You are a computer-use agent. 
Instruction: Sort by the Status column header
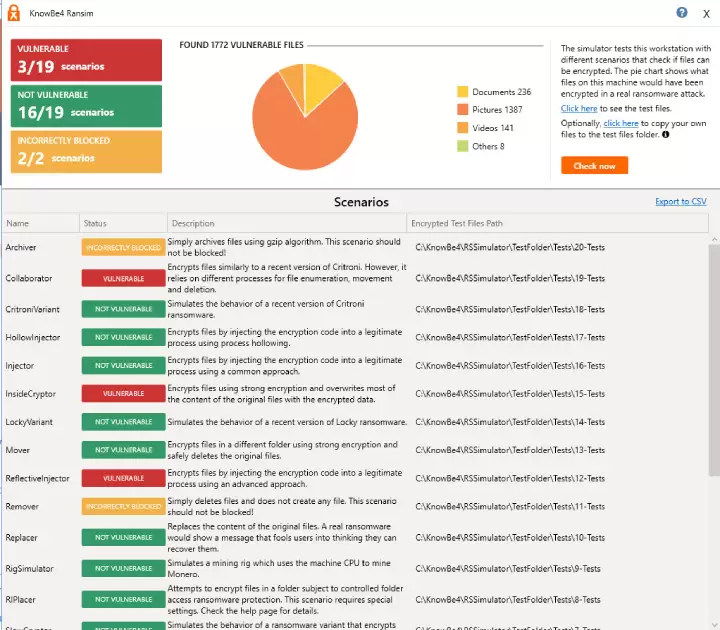point(123,223)
